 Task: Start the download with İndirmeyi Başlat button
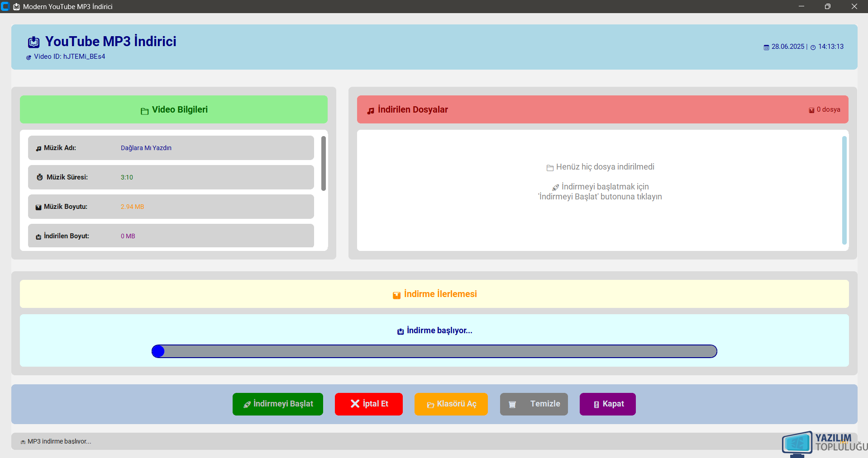click(278, 404)
